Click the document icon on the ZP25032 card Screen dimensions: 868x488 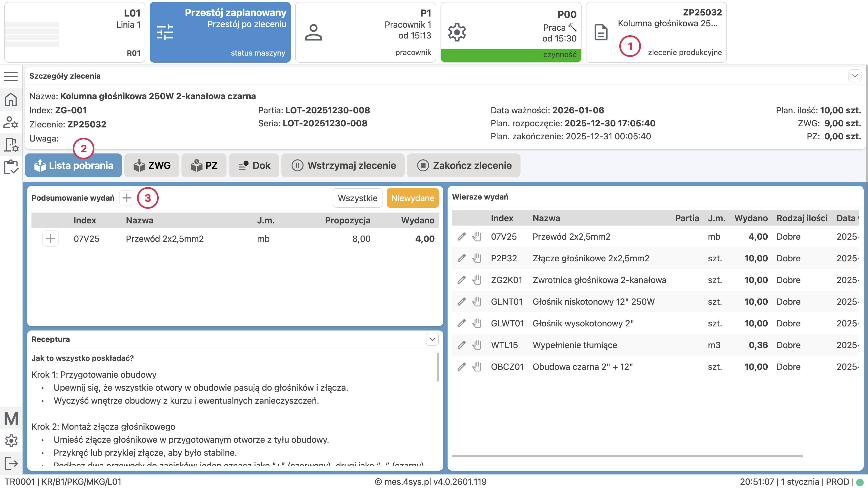(x=601, y=32)
